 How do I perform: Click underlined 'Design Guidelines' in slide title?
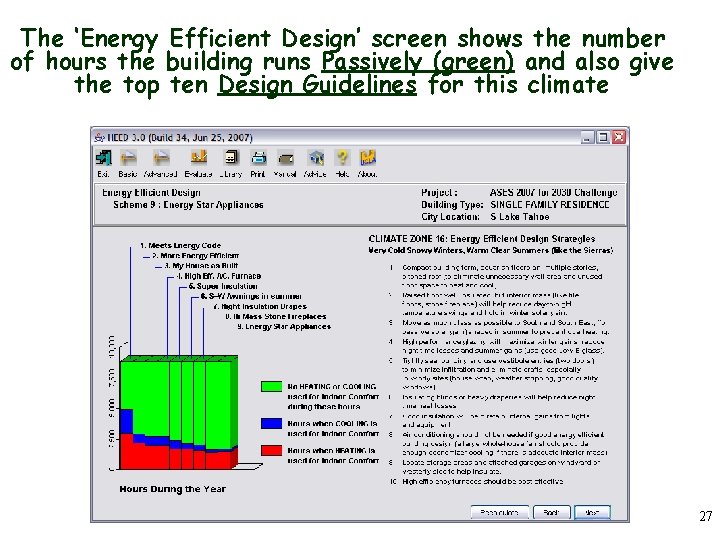317,85
